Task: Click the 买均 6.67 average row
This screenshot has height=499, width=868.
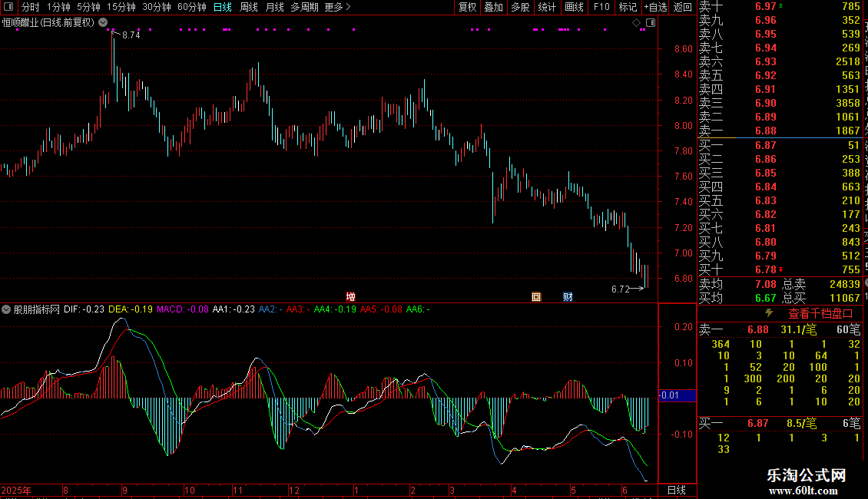Action: tap(737, 298)
